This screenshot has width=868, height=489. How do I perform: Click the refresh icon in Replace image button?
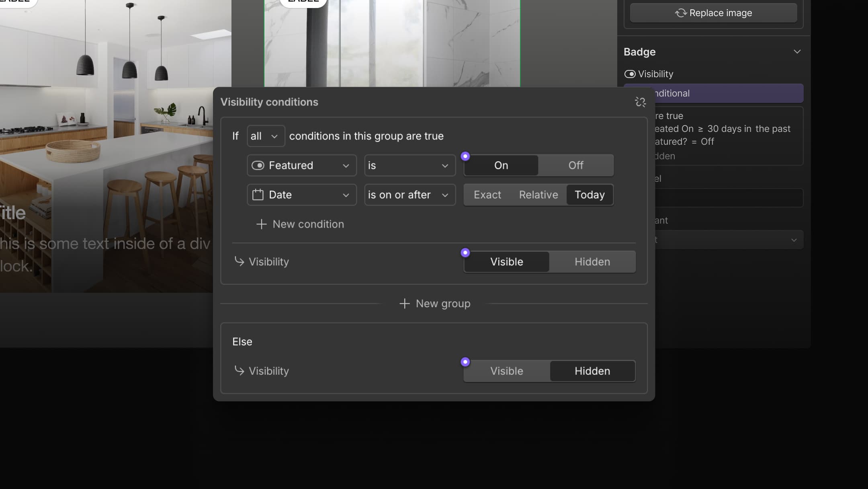[x=680, y=13]
